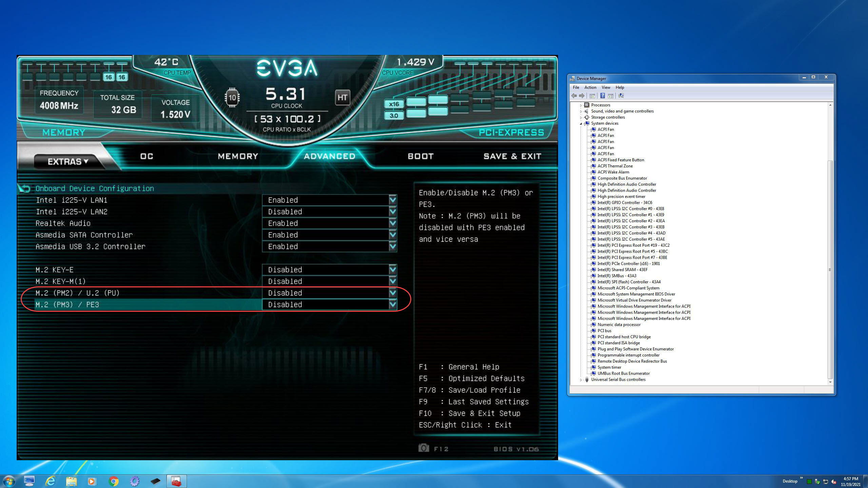
Task: Open the M.2 (PM3) / PE3 dropdown
Action: pyautogui.click(x=393, y=304)
